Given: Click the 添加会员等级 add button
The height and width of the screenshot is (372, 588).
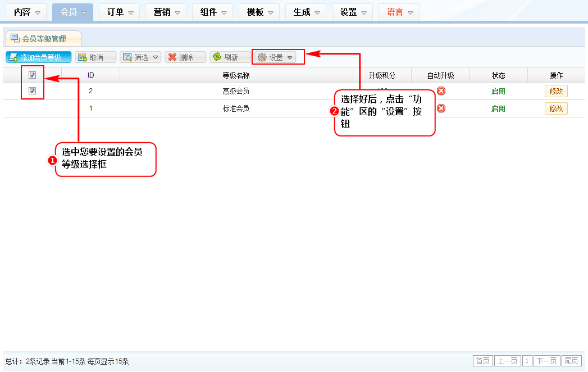Looking at the screenshot, I should [39, 57].
